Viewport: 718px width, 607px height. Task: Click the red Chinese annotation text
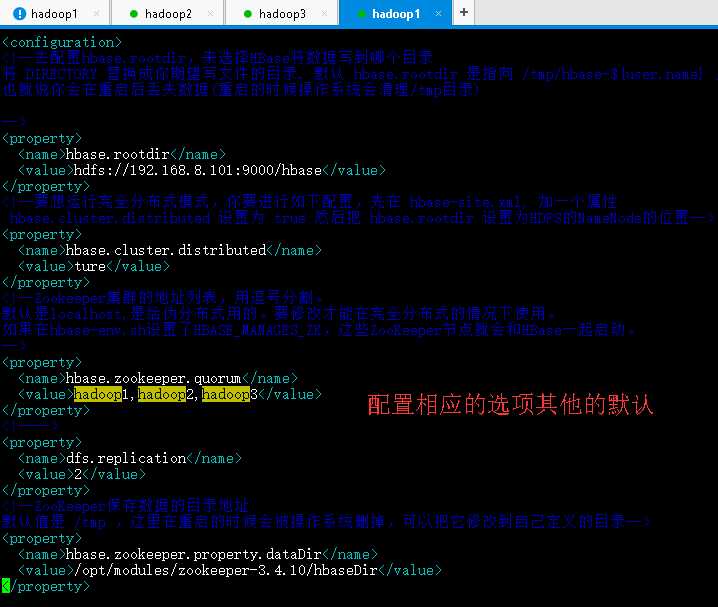(510, 405)
